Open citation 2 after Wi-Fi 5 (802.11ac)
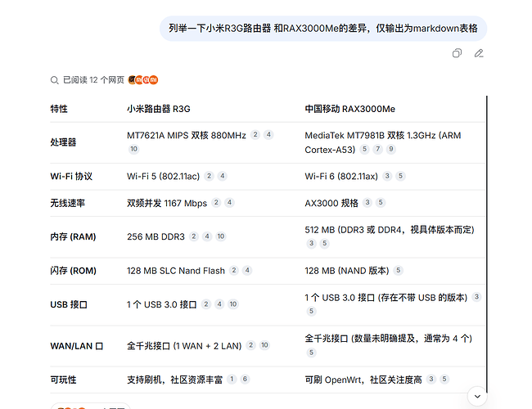 209,176
